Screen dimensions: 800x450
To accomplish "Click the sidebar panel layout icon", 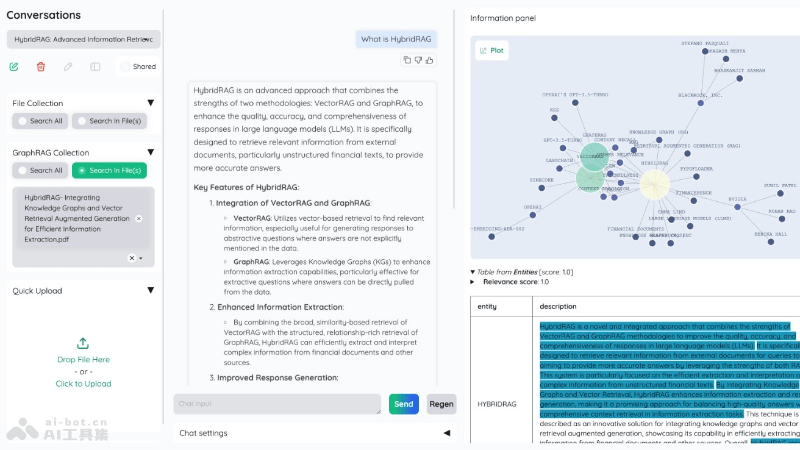I will pos(95,66).
